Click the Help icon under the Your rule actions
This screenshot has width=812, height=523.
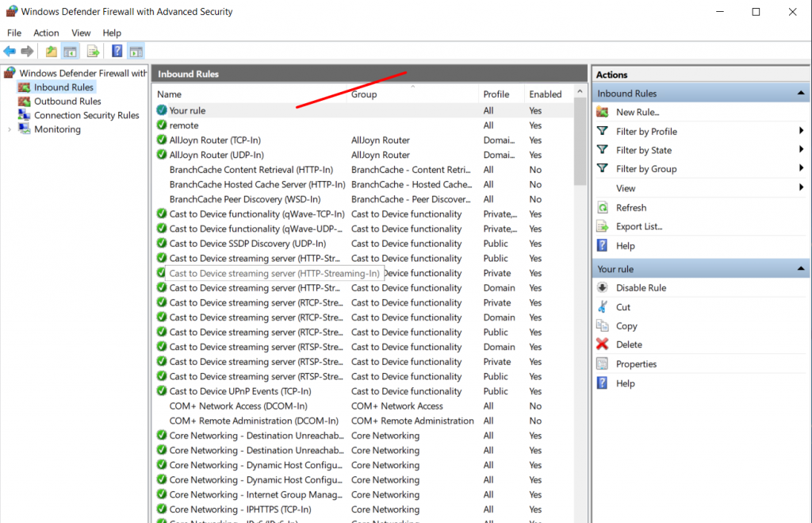(603, 383)
